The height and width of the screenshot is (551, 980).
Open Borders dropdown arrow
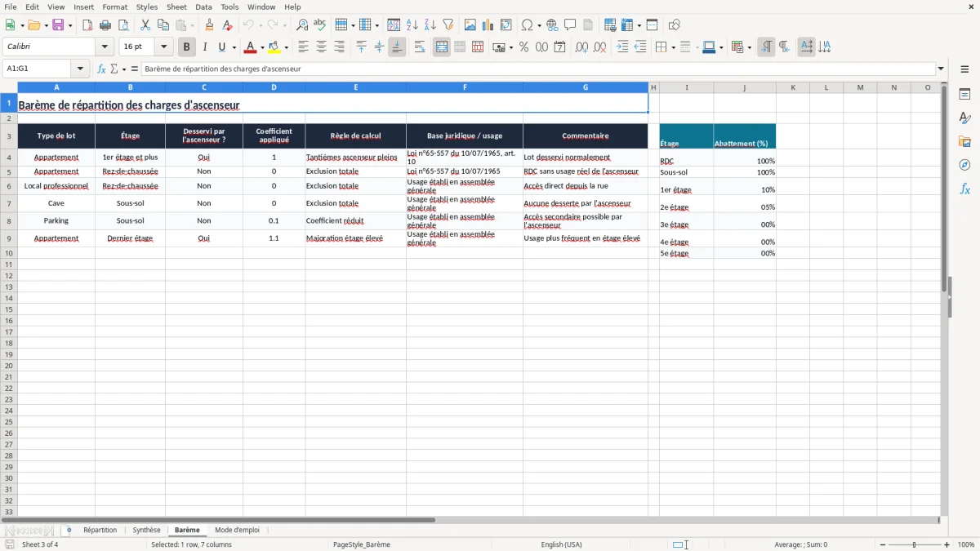click(673, 48)
